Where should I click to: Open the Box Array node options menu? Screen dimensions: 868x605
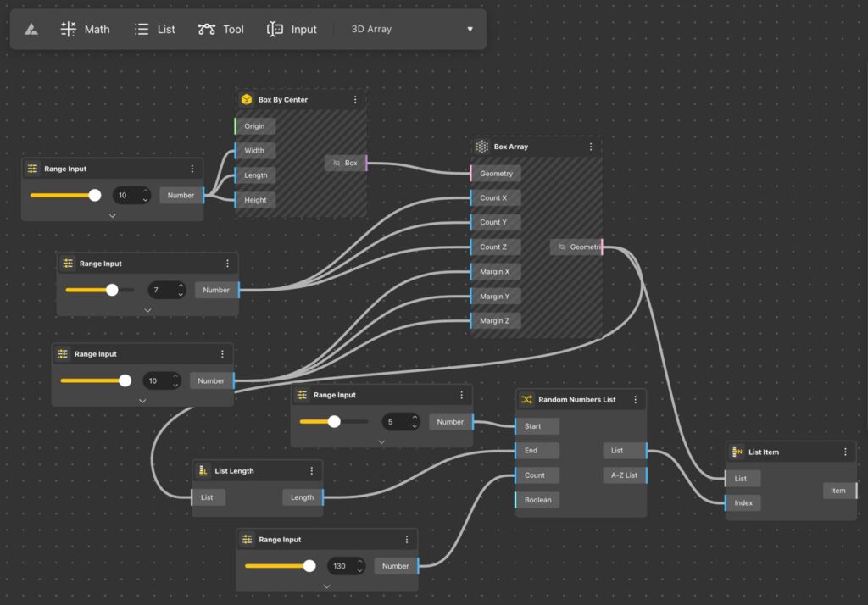(591, 146)
